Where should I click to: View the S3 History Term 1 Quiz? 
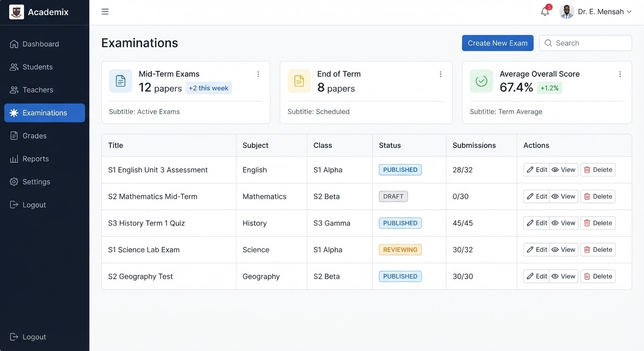[x=563, y=223]
